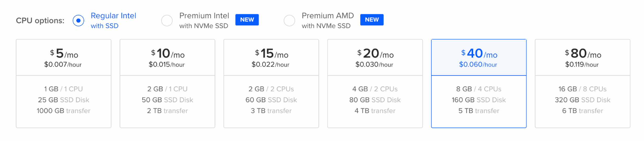Screen dimensions: 644x141
Task: Click the 16 GB / 8 CPUs specs area
Action: 582,89
